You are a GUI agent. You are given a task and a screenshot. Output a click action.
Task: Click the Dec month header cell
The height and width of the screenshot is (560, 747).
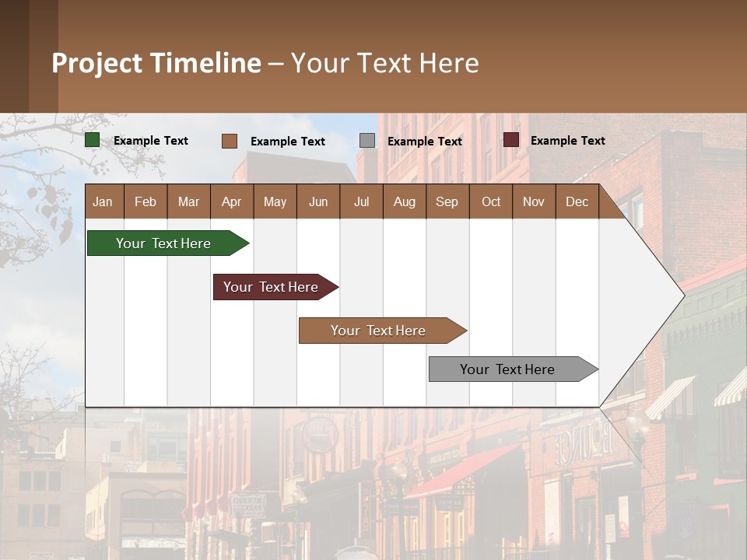pos(577,201)
